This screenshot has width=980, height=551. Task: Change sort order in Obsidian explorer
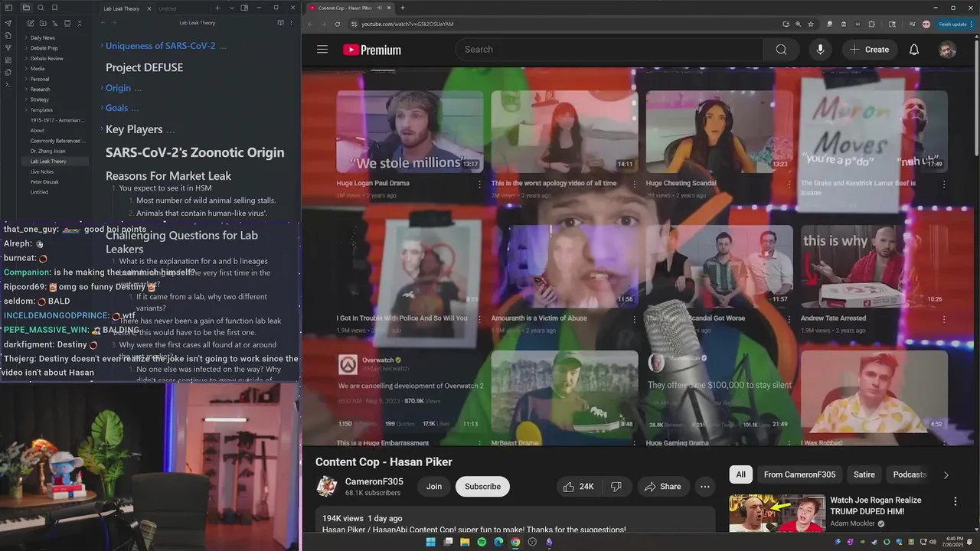55,24
